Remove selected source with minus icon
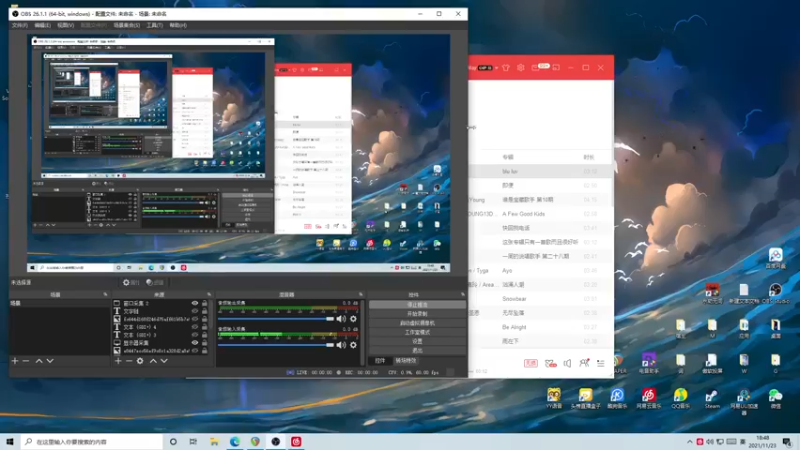800x450 pixels. click(129, 361)
